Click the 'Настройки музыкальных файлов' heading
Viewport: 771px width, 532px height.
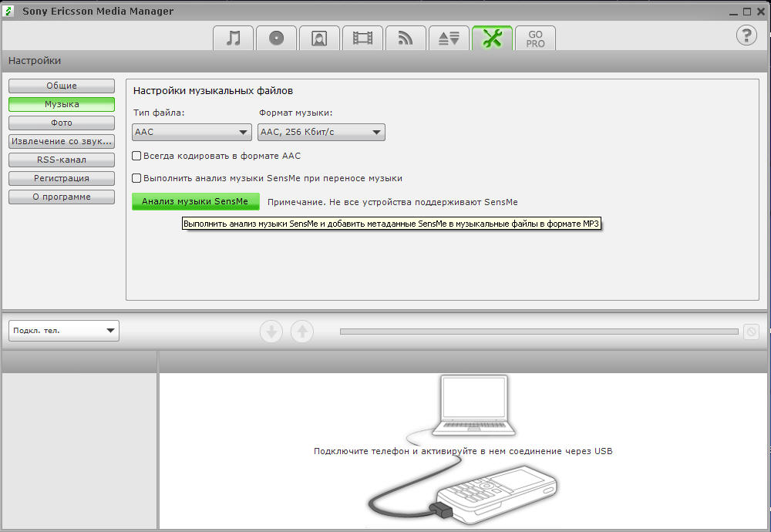[213, 90]
